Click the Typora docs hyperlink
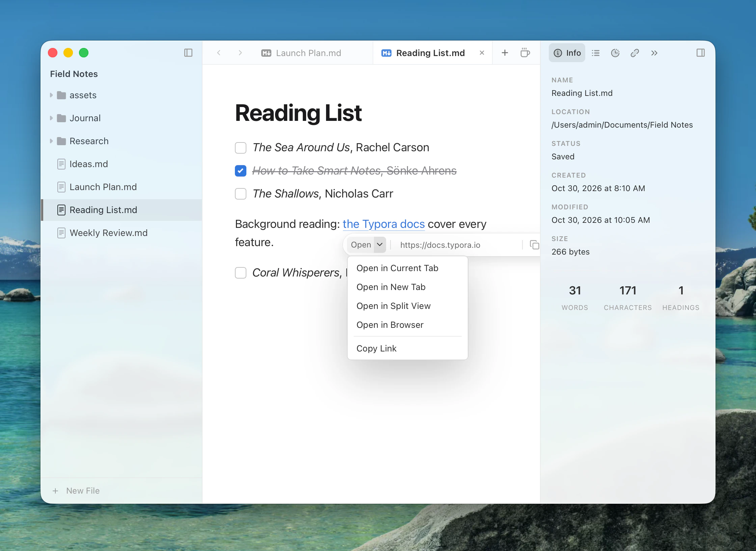Screen dimensions: 756x551 (x=384, y=224)
